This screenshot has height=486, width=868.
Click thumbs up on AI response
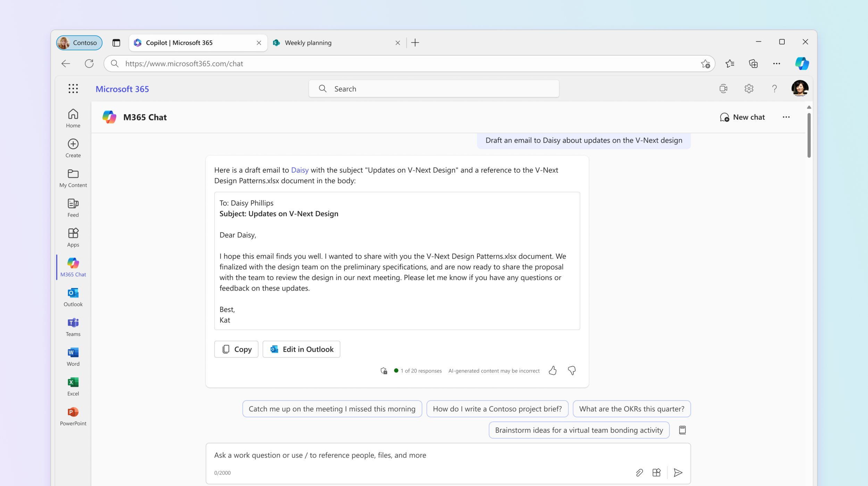coord(553,370)
